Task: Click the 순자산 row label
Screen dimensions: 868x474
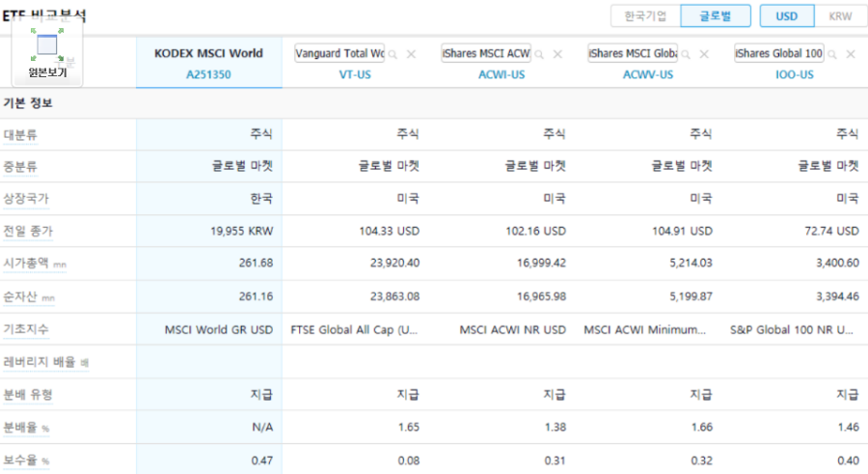Action: pyautogui.click(x=20, y=296)
